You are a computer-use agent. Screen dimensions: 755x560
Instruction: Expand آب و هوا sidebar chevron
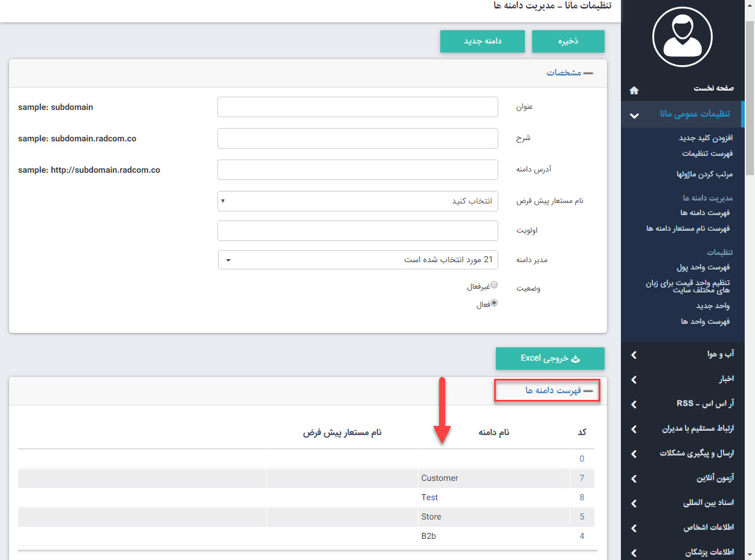634,355
